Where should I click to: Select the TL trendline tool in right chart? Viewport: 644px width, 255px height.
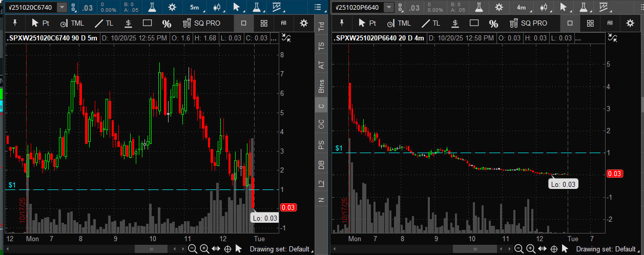pyautogui.click(x=430, y=23)
